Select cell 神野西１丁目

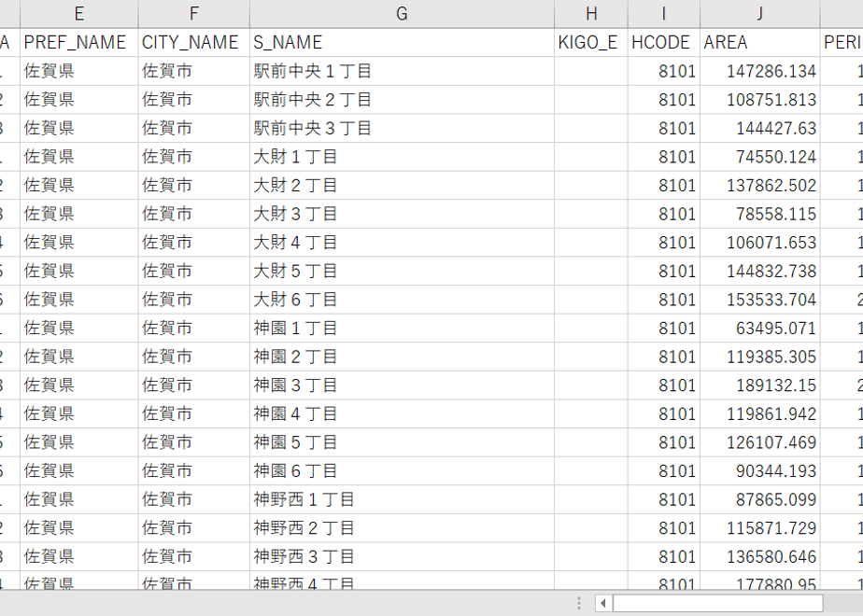402,500
